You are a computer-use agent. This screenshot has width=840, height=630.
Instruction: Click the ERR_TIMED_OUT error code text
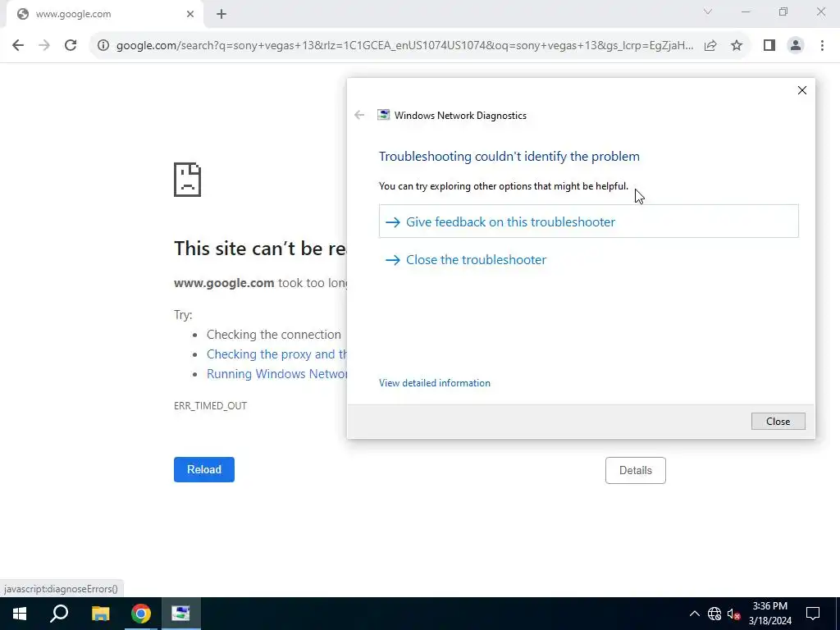coord(211,406)
